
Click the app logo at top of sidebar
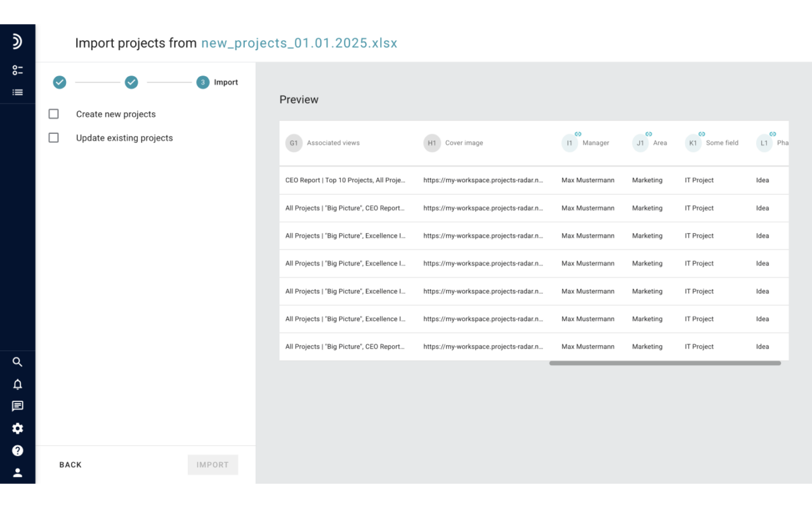click(17, 41)
